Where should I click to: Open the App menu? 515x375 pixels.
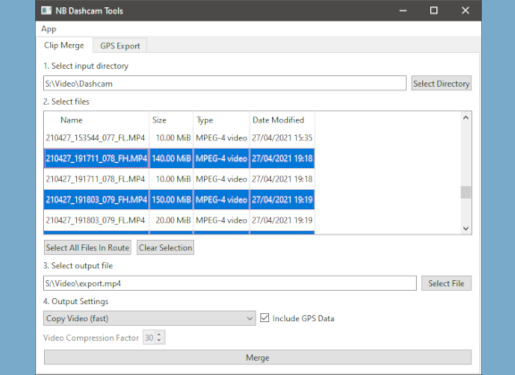click(49, 29)
